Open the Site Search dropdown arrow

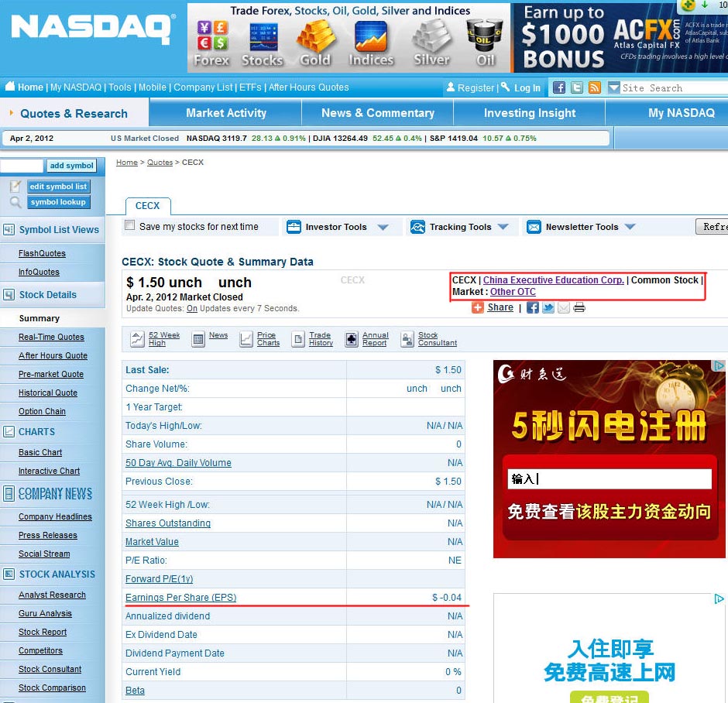coord(614,87)
